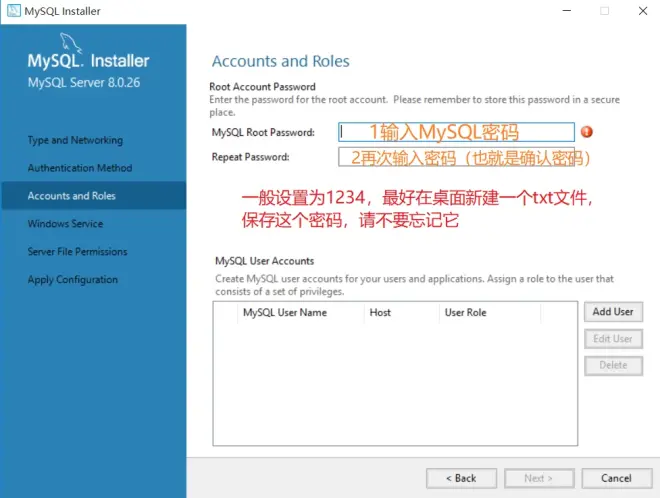Click the Next button
This screenshot has height=498, width=660.
539,478
